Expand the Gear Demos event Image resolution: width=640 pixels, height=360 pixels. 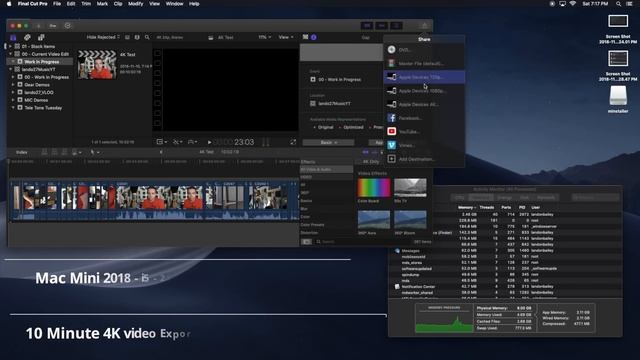click(x=13, y=85)
